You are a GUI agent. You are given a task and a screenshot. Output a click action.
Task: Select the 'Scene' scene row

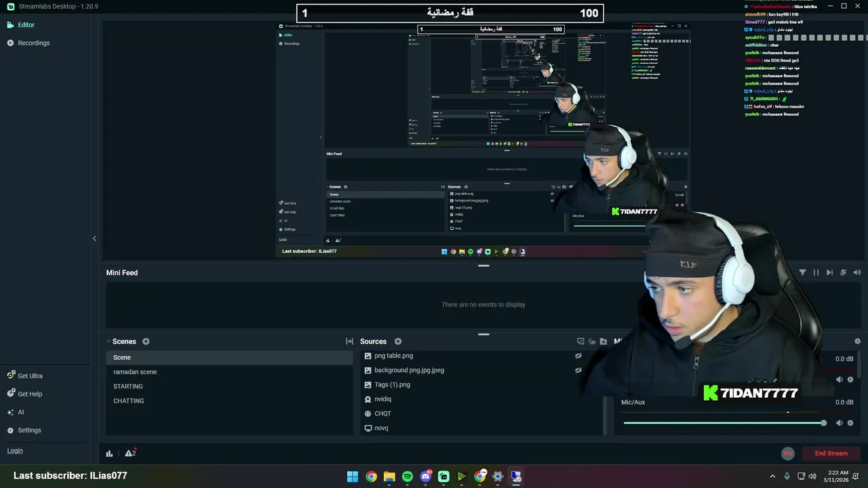(x=229, y=357)
